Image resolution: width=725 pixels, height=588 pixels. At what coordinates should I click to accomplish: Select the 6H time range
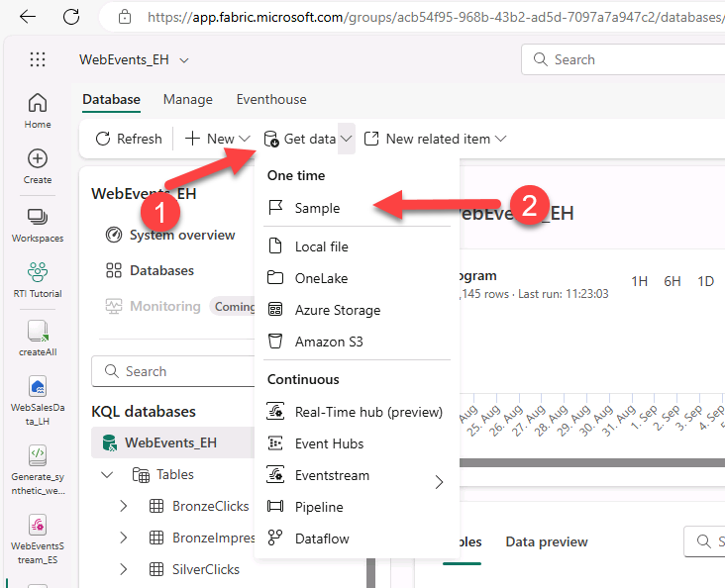(673, 281)
